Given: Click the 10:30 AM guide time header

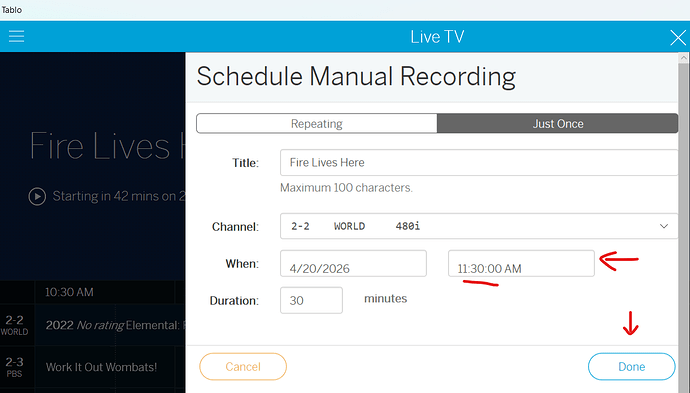Looking at the screenshot, I should point(69,292).
